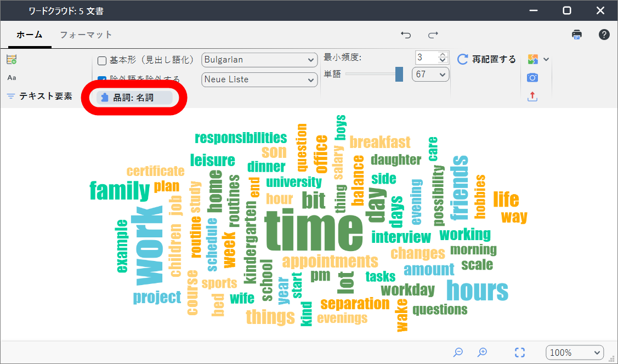Click the zoom out magnifier icon
This screenshot has width=618, height=364.
pyautogui.click(x=458, y=352)
